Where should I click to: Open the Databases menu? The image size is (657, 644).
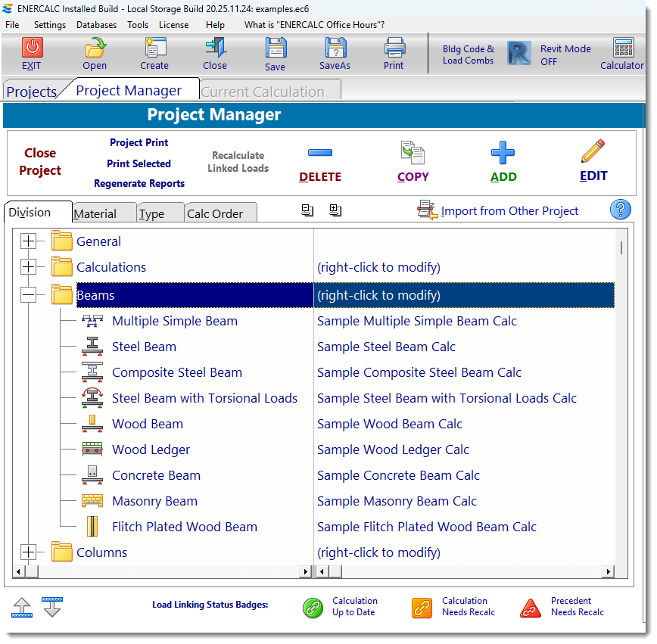point(96,24)
